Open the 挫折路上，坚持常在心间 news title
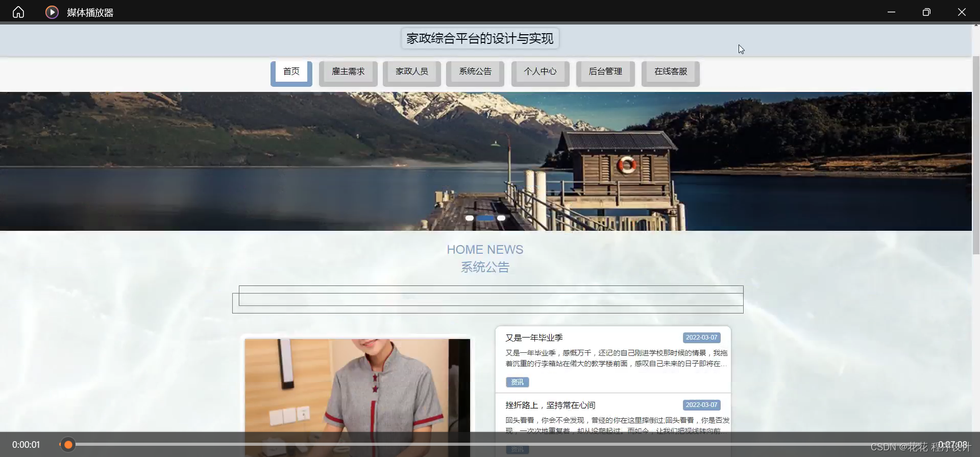980x457 pixels. point(550,405)
